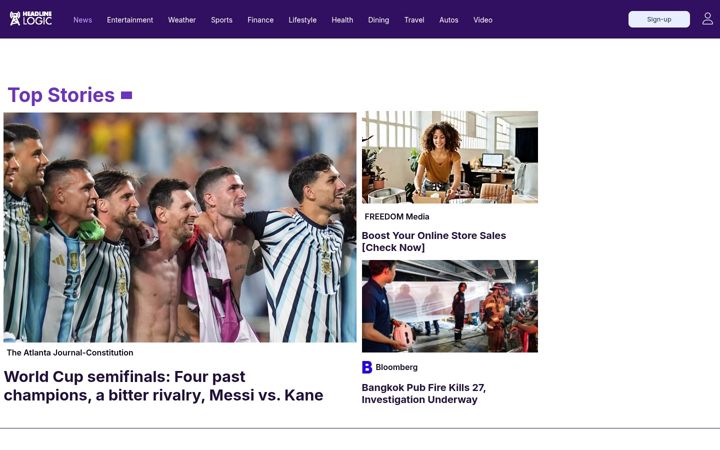Go to the Dining section
Screen dimensions: 720x450
click(378, 20)
